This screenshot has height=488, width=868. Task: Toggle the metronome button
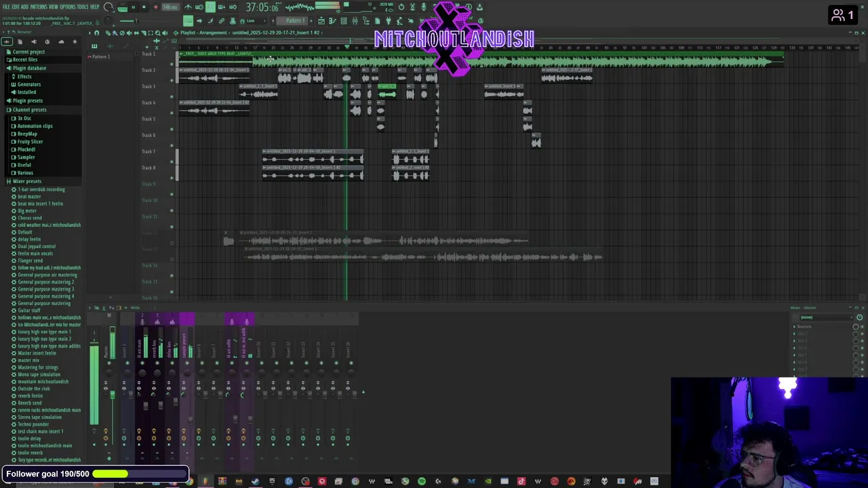188,7
